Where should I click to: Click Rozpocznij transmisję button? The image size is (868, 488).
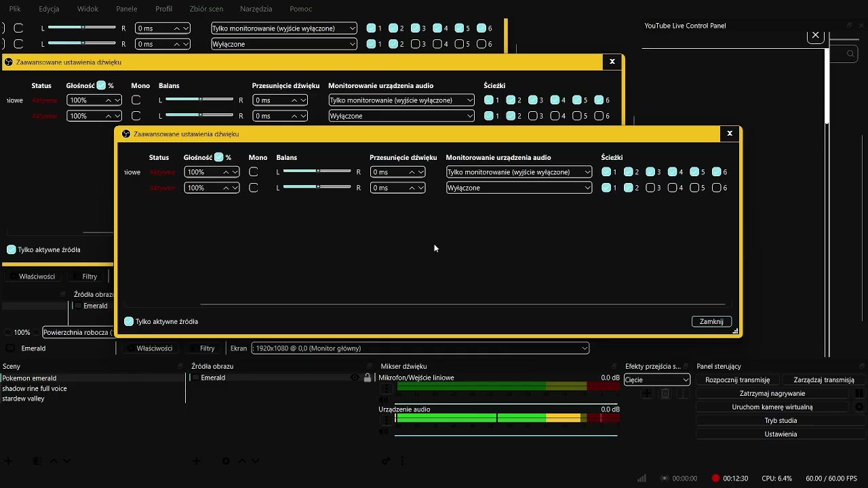737,380
